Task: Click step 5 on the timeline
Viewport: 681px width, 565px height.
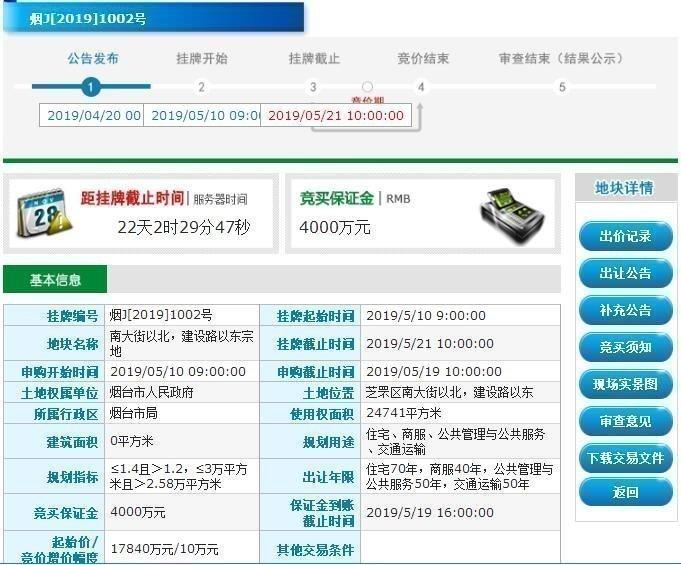Action: (562, 87)
